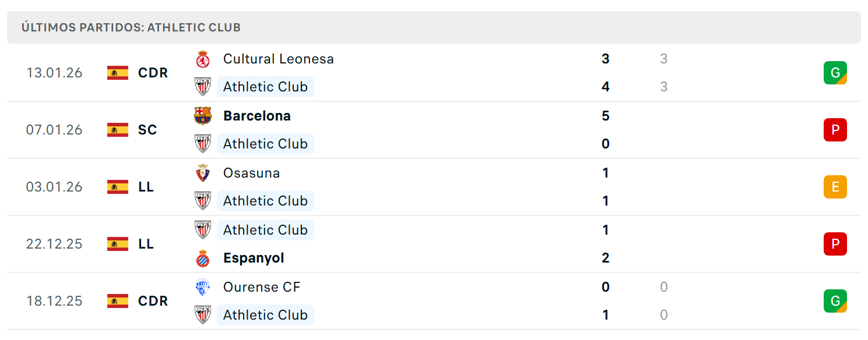Click the Ourense CF club crest
868x340 pixels.
point(202,287)
